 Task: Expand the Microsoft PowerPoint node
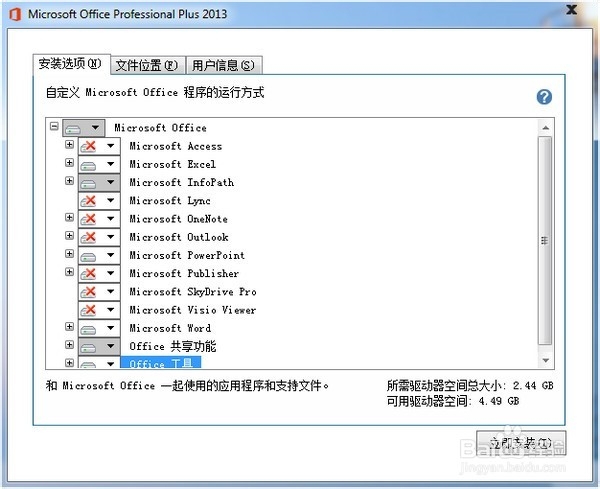[x=69, y=254]
